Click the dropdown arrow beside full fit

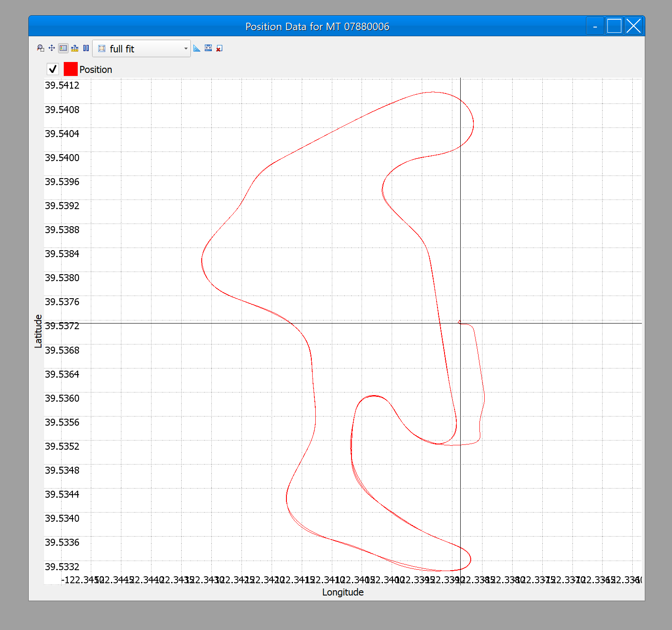[x=186, y=48]
